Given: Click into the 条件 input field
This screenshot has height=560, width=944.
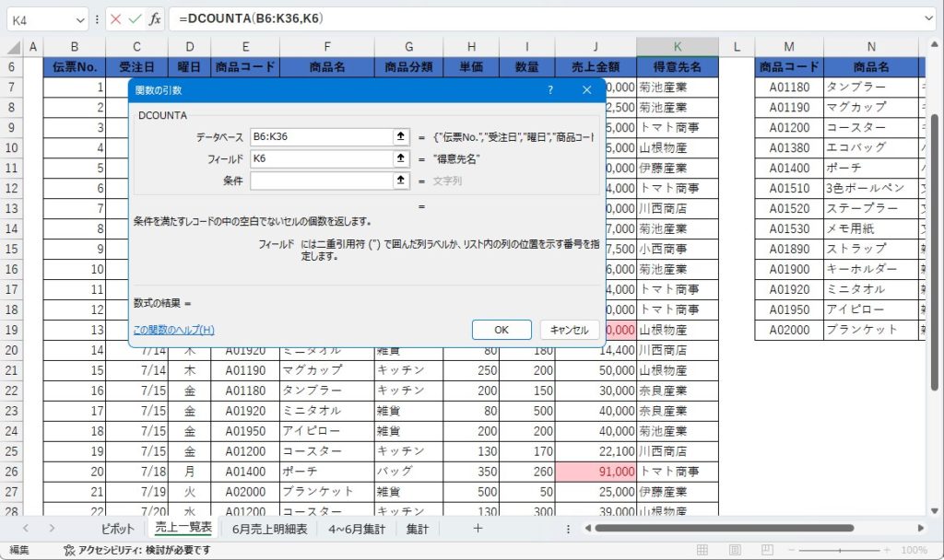Looking at the screenshot, I should point(321,181).
